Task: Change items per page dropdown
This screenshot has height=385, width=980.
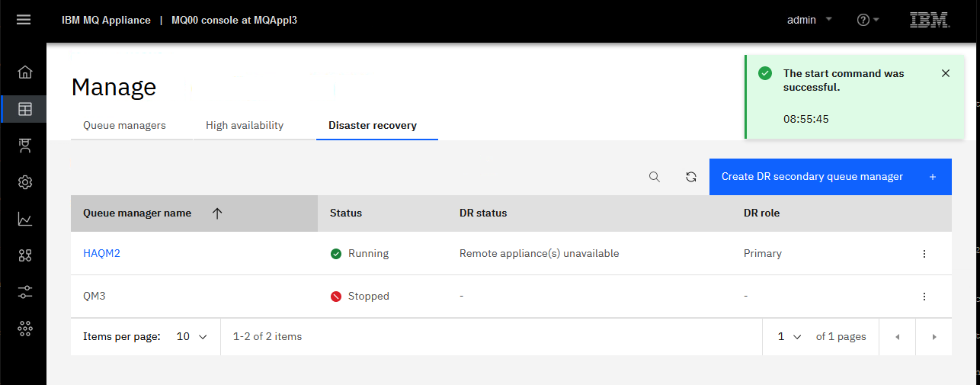Action: pyautogui.click(x=192, y=336)
